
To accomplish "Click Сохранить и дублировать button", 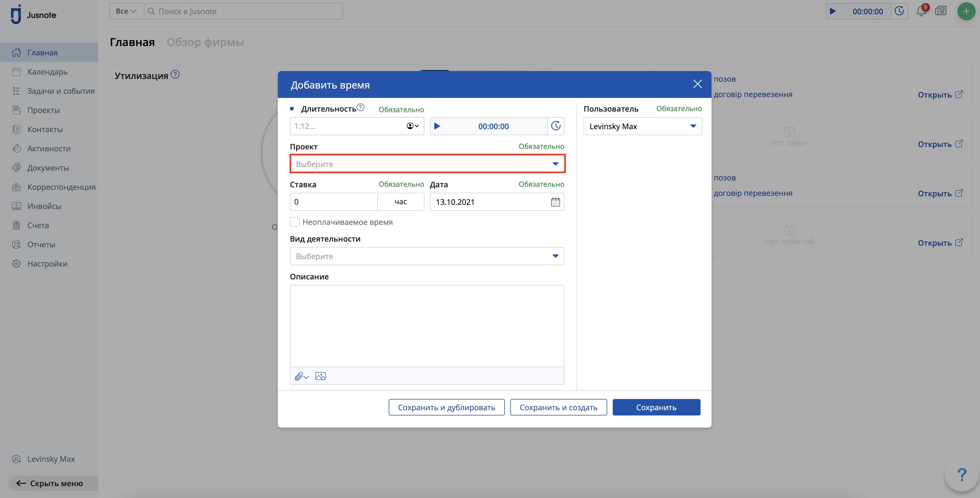I will pos(447,407).
